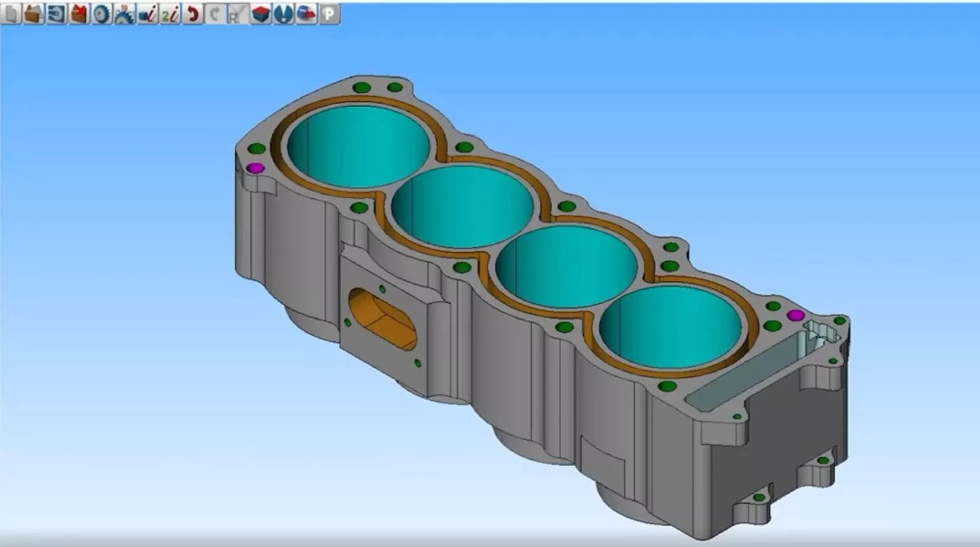Click the red-topped blue box icon
This screenshot has height=547, width=980.
(x=260, y=14)
